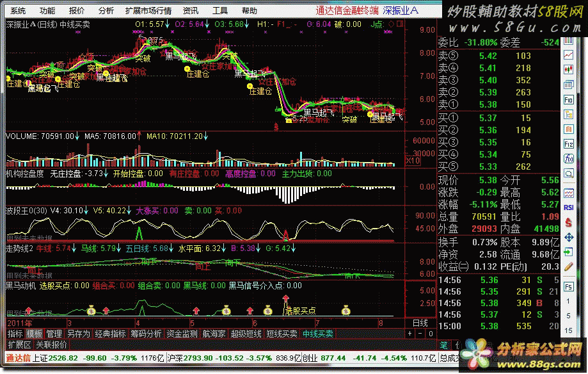Image resolution: width=588 pixels, height=374 pixels.
Task: Open the 分析 menu
Action: (106, 10)
